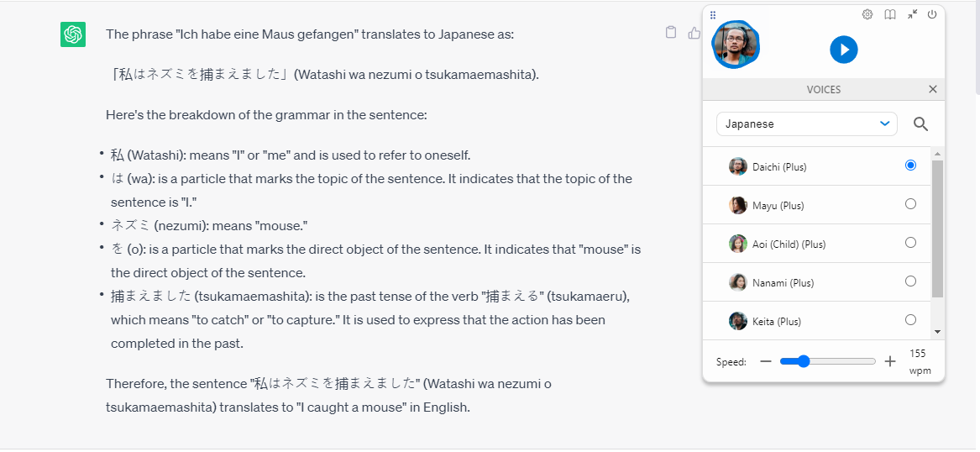Choose the Nanami (Plus) voice radio
The width and height of the screenshot is (980, 452).
[x=910, y=281]
